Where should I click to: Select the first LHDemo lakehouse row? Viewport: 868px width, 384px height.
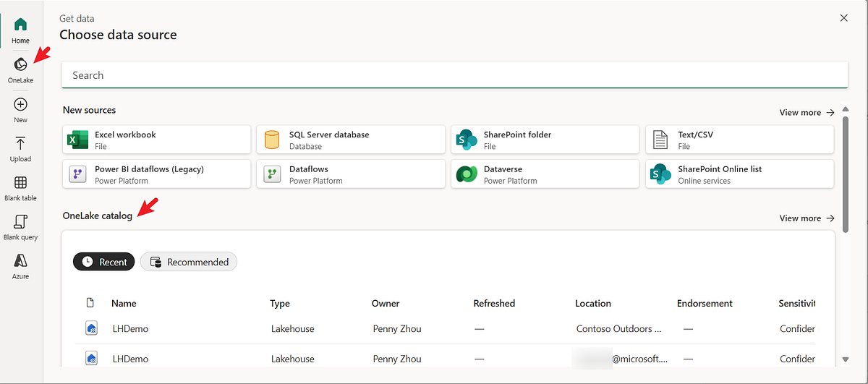pos(131,329)
